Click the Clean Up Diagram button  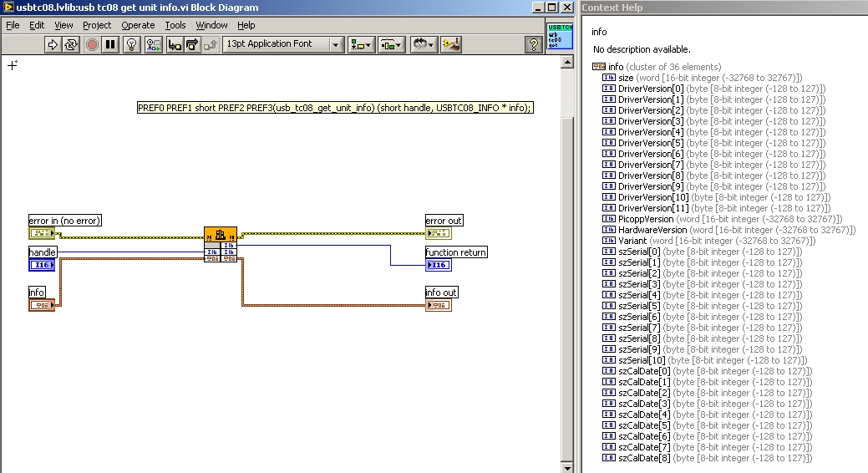click(x=451, y=44)
